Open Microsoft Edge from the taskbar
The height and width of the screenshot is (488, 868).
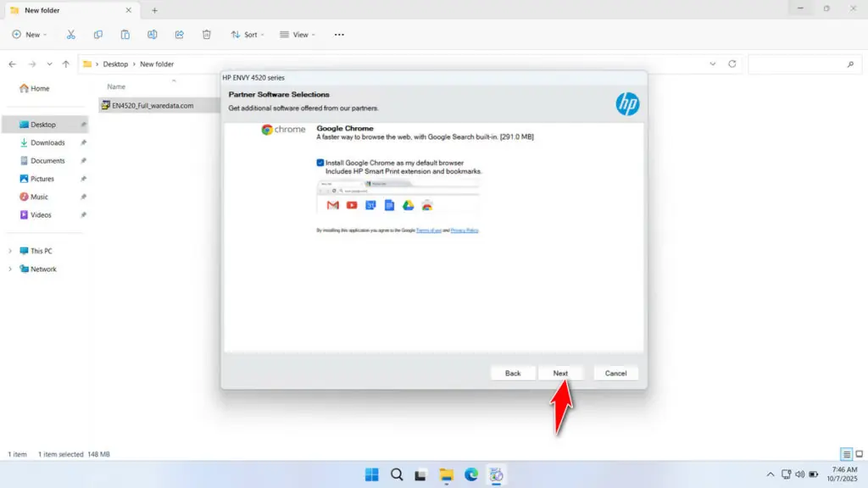point(471,474)
